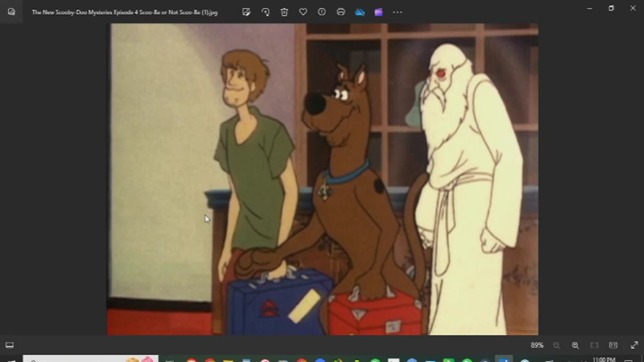Zoom in with the plus magnifier

(575, 345)
